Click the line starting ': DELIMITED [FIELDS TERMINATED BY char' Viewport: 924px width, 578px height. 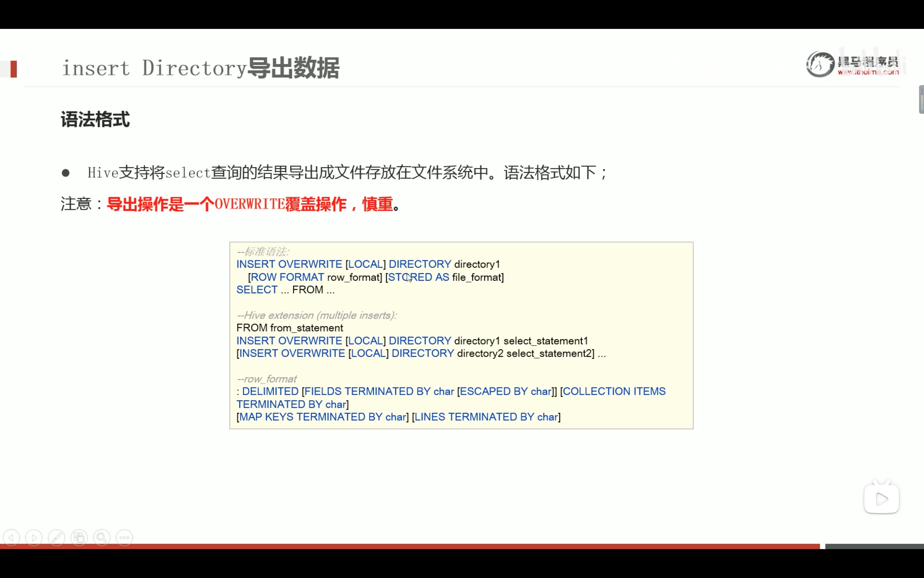pos(451,391)
